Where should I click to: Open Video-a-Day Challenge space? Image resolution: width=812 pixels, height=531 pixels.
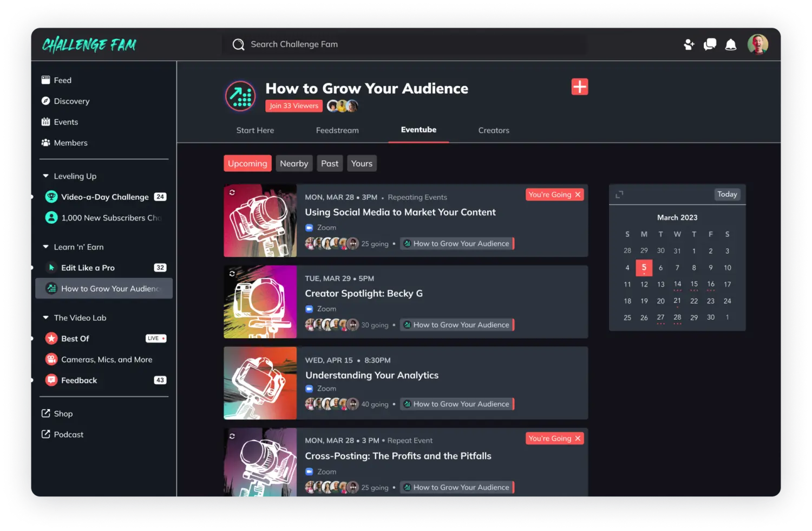click(104, 197)
